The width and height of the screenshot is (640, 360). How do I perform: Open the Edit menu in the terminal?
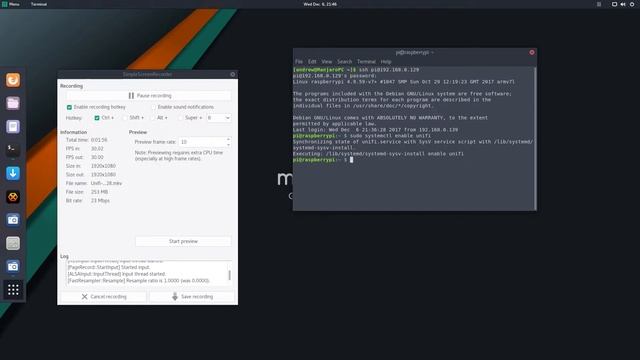312,62
